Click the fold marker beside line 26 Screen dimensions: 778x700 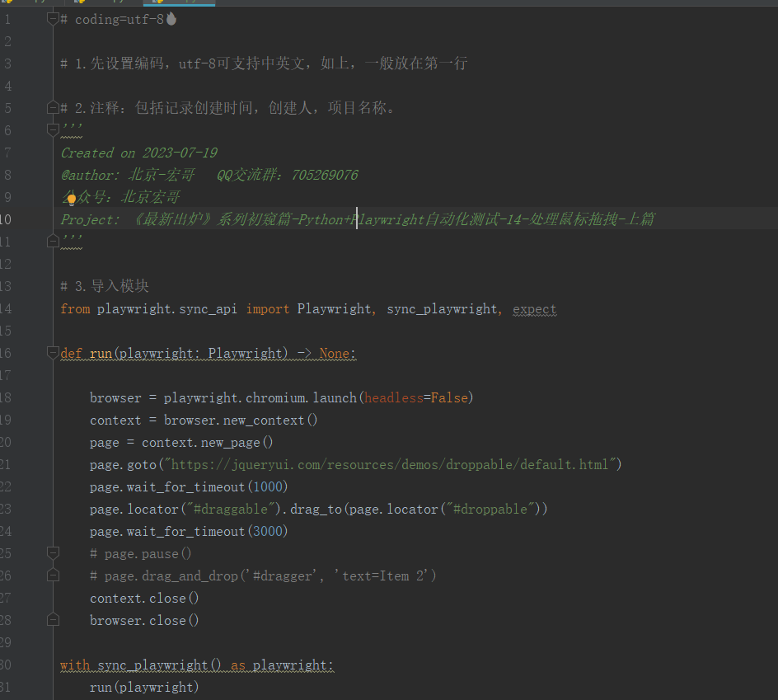[x=53, y=575]
